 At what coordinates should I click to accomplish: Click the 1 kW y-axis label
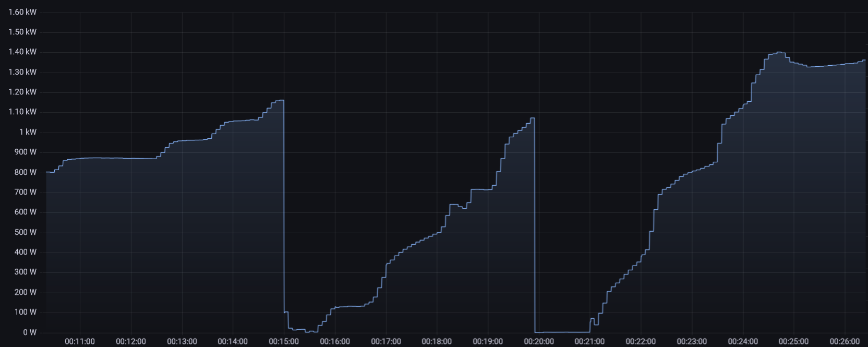pyautogui.click(x=28, y=132)
